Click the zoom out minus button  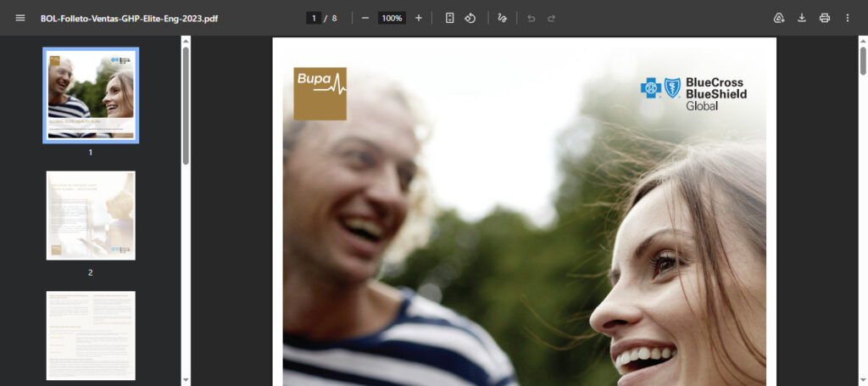(x=364, y=18)
